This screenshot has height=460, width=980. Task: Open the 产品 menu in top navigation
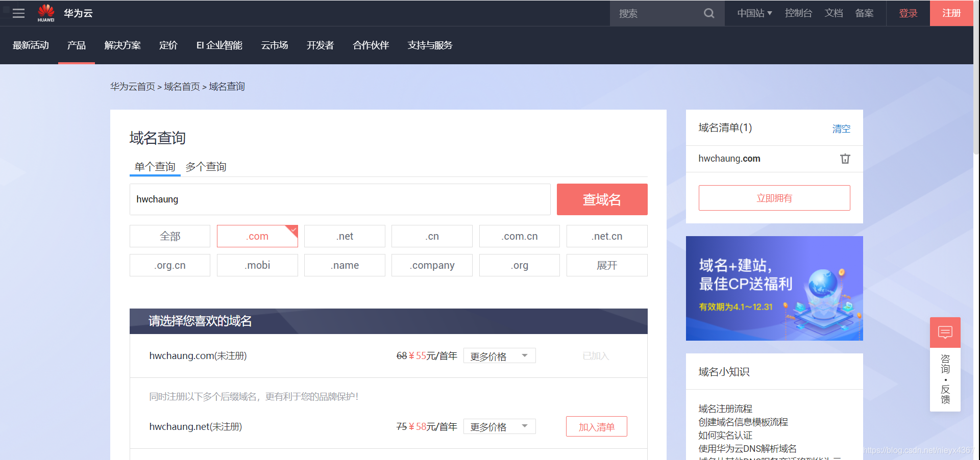76,45
